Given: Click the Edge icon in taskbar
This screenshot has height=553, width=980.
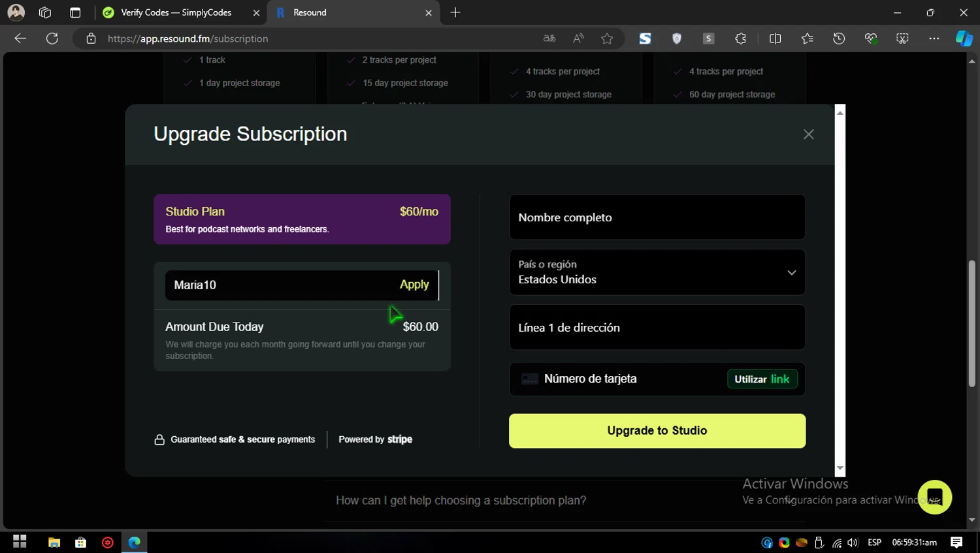Looking at the screenshot, I should click(x=135, y=543).
